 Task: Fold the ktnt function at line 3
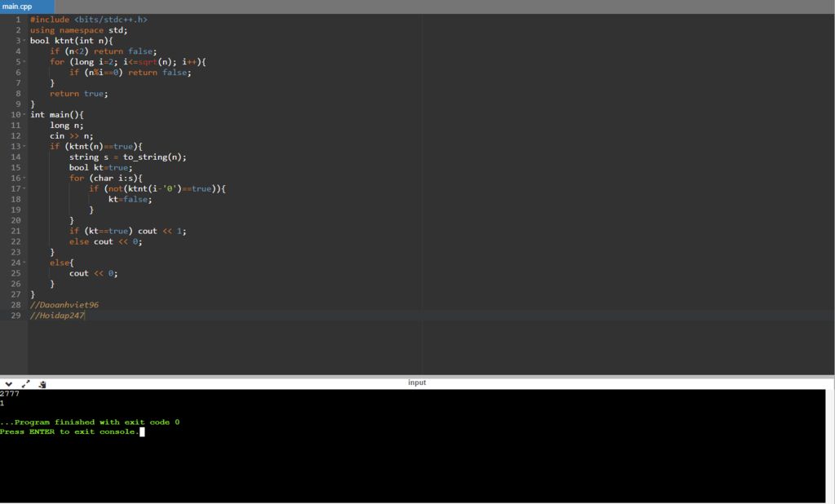point(24,41)
